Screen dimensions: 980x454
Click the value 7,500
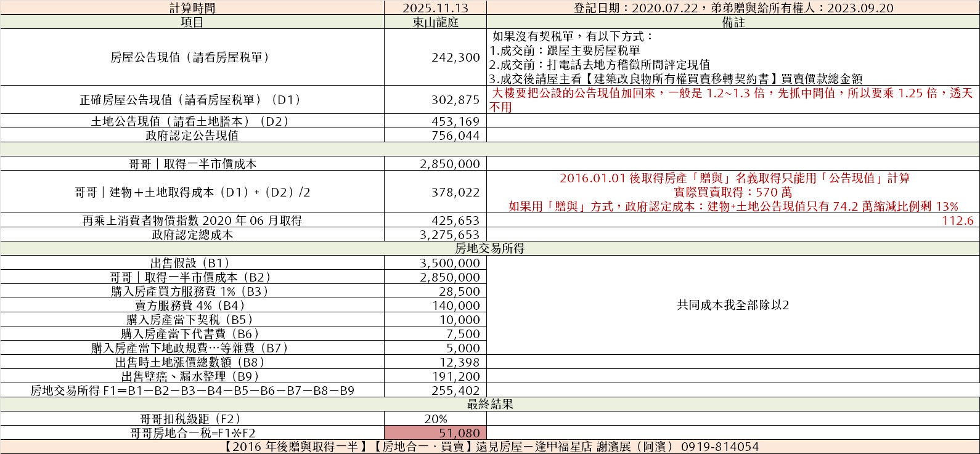tap(463, 334)
